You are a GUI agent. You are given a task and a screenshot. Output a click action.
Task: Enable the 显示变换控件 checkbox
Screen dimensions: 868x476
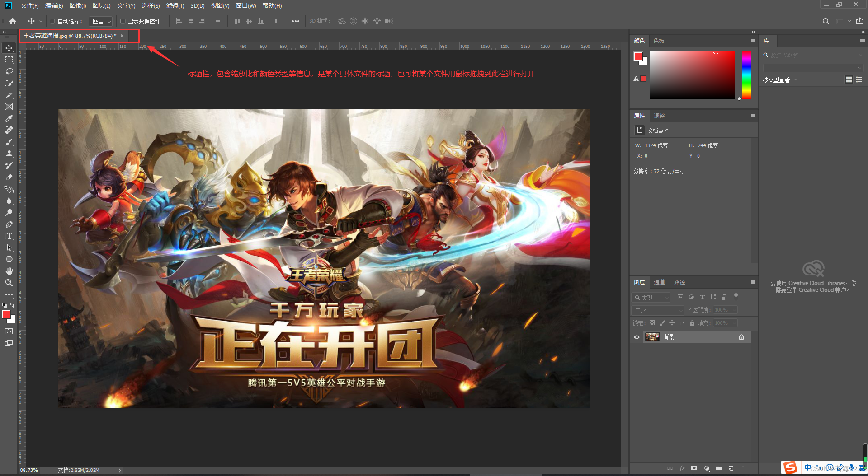[123, 21]
